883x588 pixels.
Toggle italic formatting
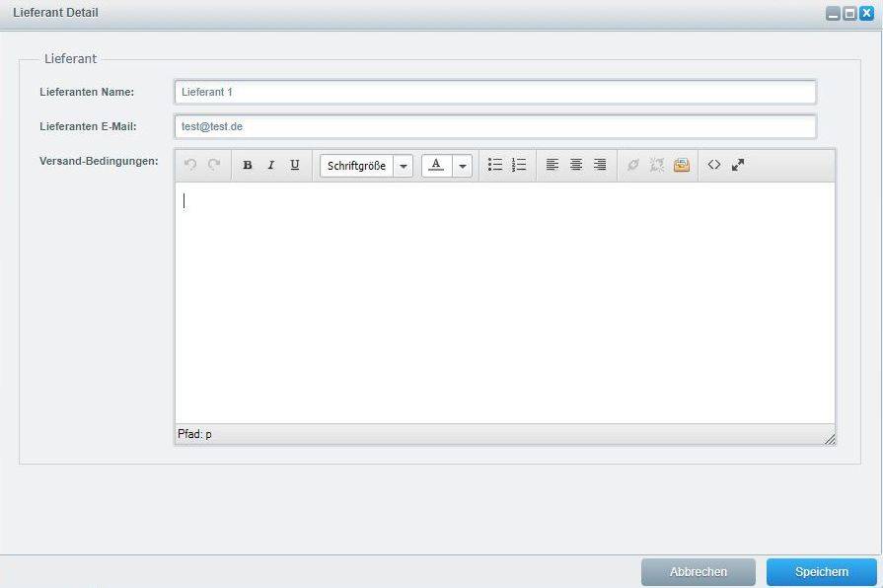(271, 165)
